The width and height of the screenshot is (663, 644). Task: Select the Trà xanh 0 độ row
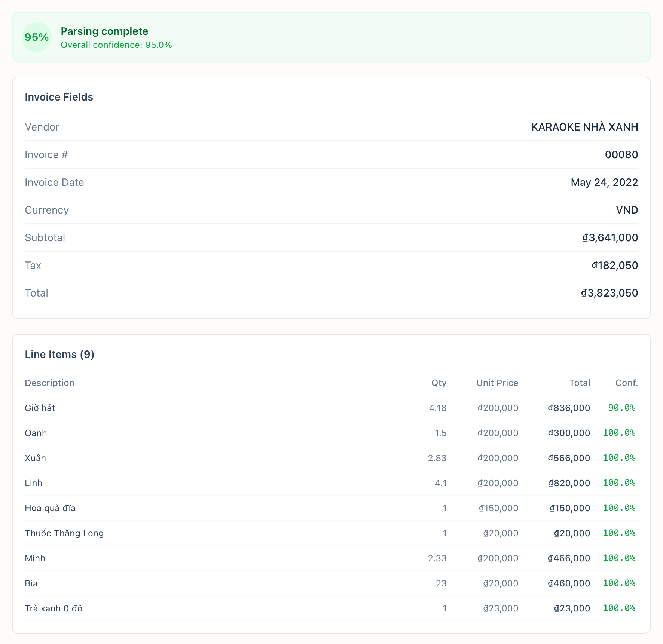pyautogui.click(x=54, y=608)
